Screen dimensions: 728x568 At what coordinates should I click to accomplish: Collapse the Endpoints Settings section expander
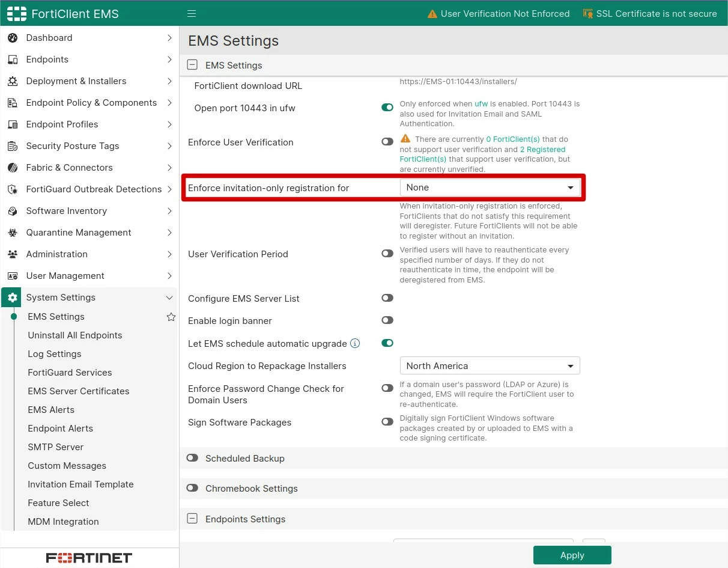(192, 519)
